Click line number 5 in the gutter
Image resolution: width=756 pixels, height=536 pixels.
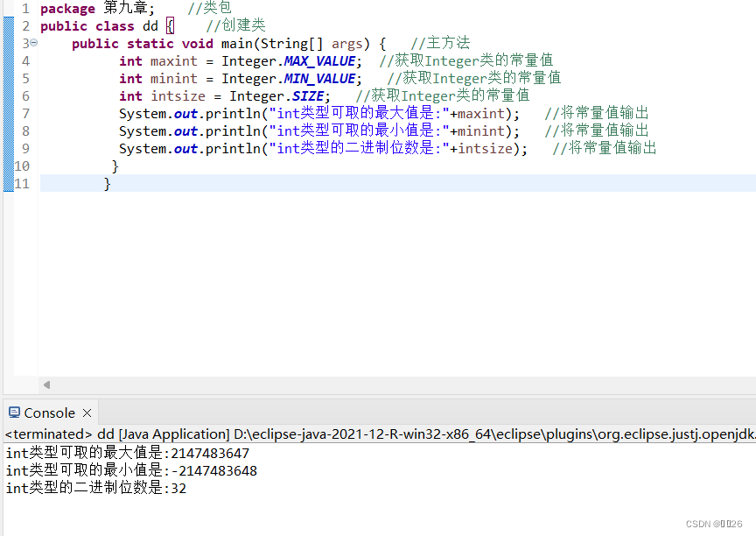pos(25,79)
